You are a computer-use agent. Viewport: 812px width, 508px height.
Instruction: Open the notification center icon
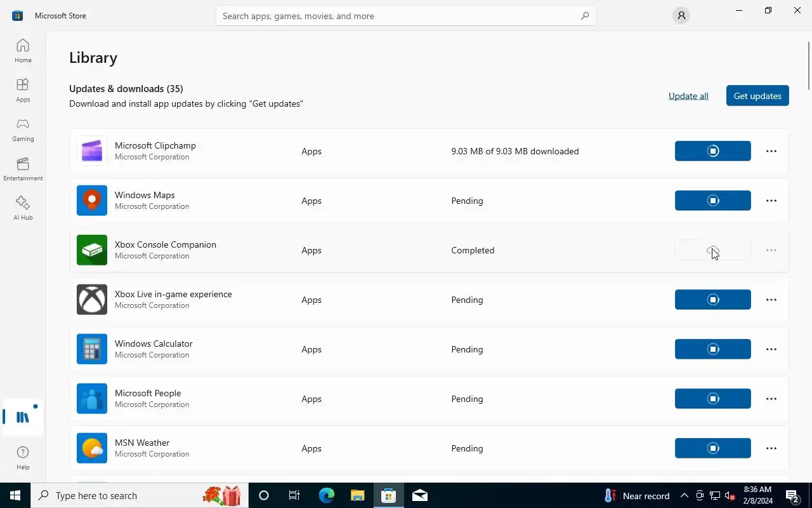point(792,495)
